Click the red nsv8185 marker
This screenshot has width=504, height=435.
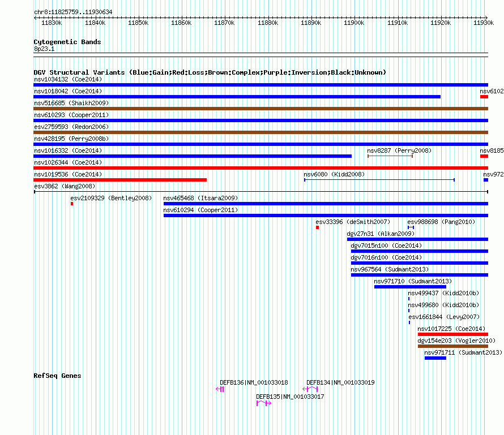pos(484,156)
